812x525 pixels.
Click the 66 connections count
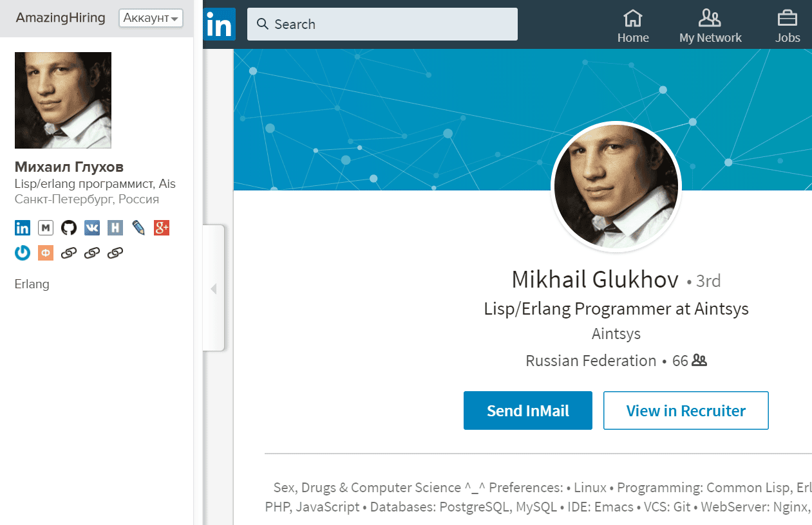click(x=689, y=361)
